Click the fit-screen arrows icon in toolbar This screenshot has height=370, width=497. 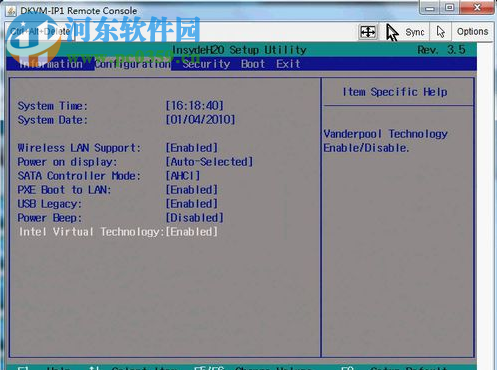(368, 32)
